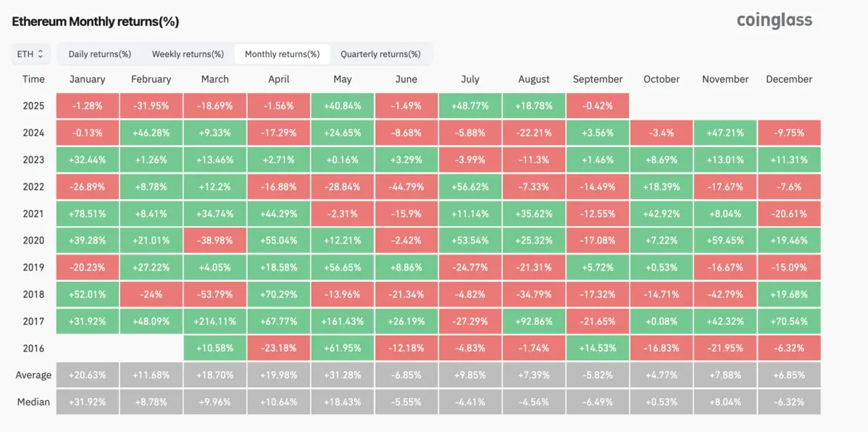Click the January 2021 +78.51% cell
Screen dimensions: 868x432
coord(88,213)
